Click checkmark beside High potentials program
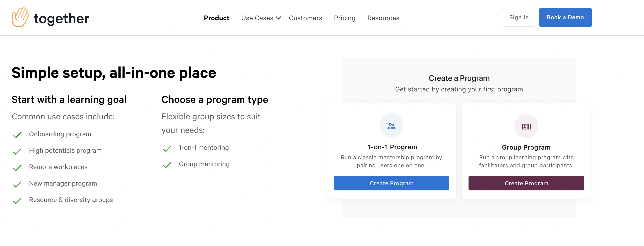This screenshot has width=644, height=246. point(17,152)
